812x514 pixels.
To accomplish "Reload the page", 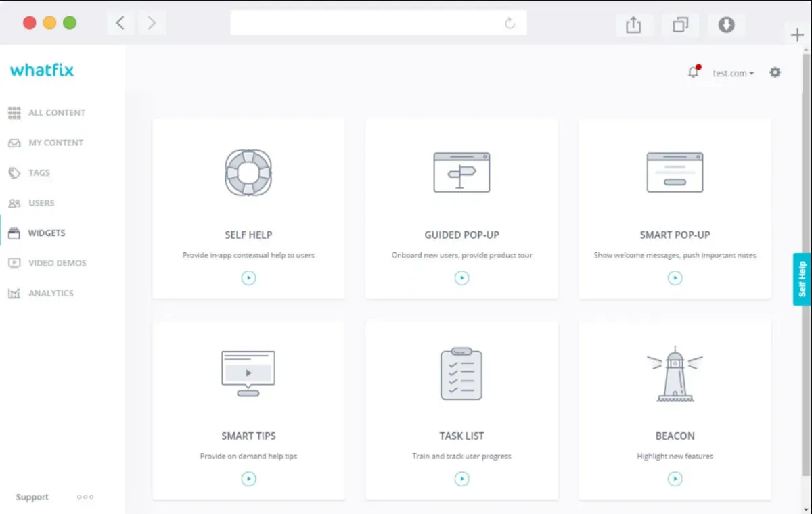I will (x=510, y=24).
